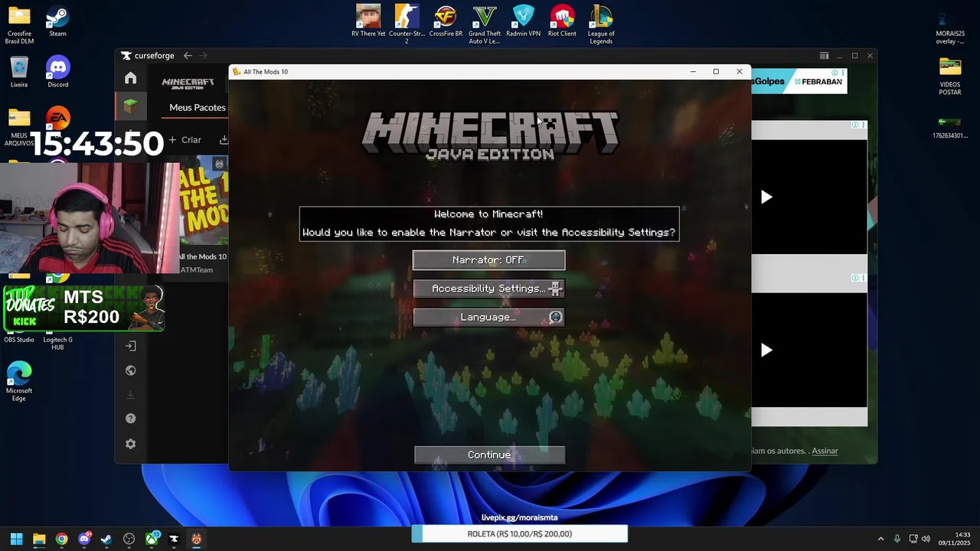Open File Explorer from the taskbar

[x=39, y=539]
